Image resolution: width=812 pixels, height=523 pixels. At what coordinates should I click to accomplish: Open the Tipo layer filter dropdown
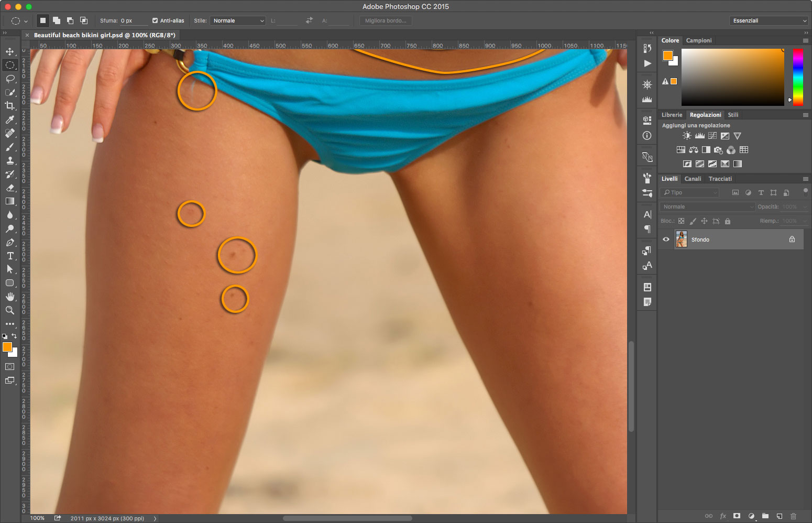coord(689,192)
